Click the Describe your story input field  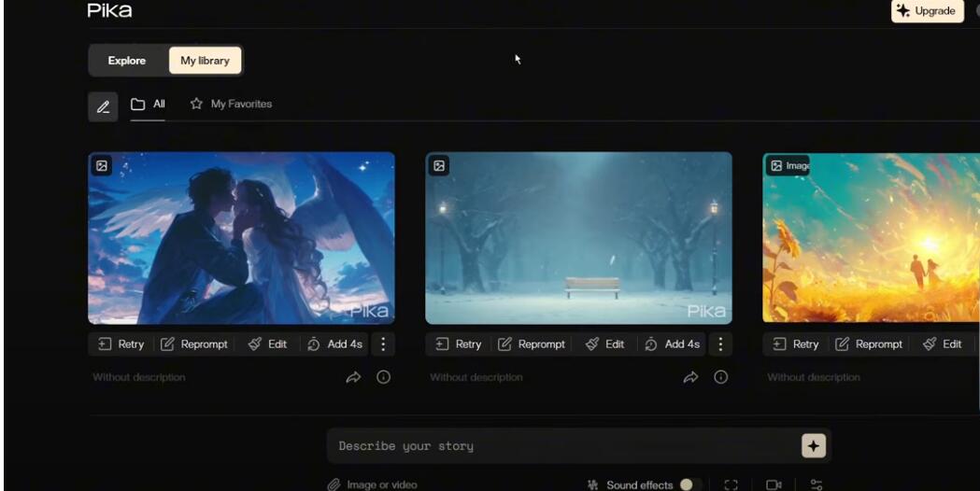pos(561,446)
